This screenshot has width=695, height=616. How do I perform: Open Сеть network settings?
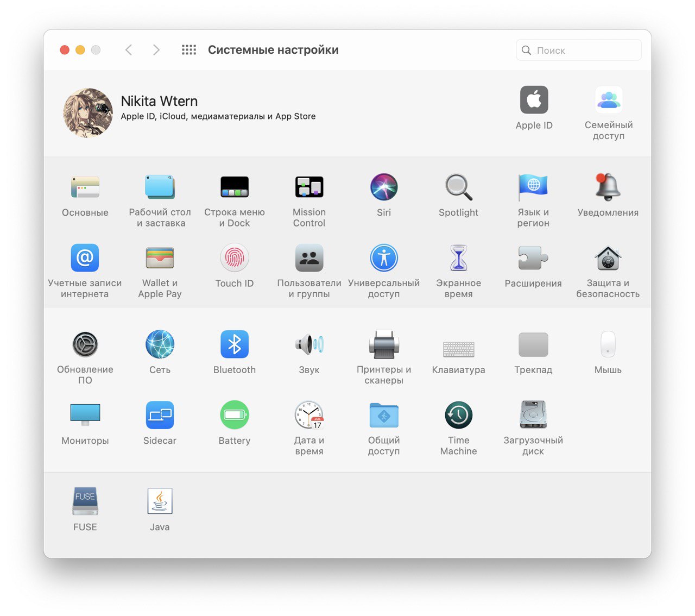click(x=160, y=344)
